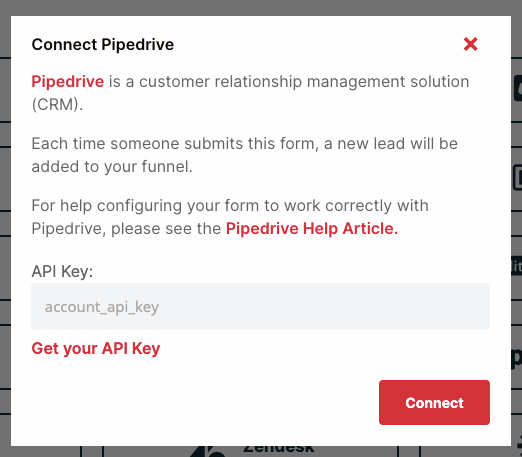Screen dimensions: 522x457
Task: Open the Pipedrive Help Article link
Action: 312,229
